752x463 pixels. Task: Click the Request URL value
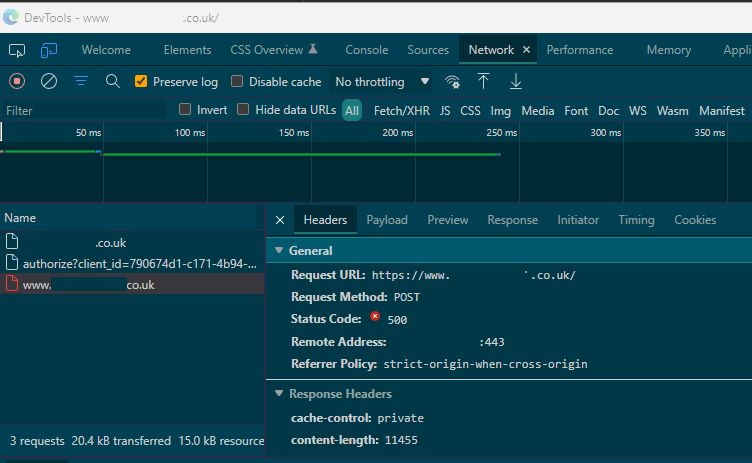[473, 275]
